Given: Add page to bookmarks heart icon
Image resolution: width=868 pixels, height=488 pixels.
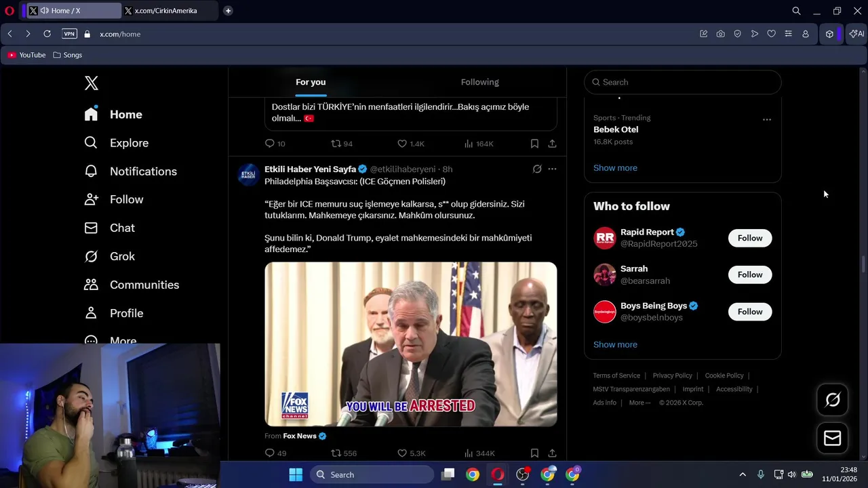Looking at the screenshot, I should coord(771,34).
